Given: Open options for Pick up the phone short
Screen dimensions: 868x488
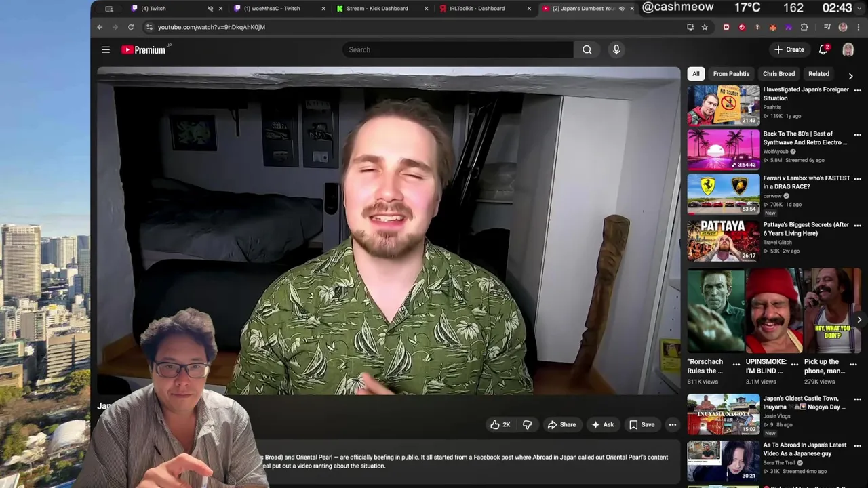Looking at the screenshot, I should (853, 364).
